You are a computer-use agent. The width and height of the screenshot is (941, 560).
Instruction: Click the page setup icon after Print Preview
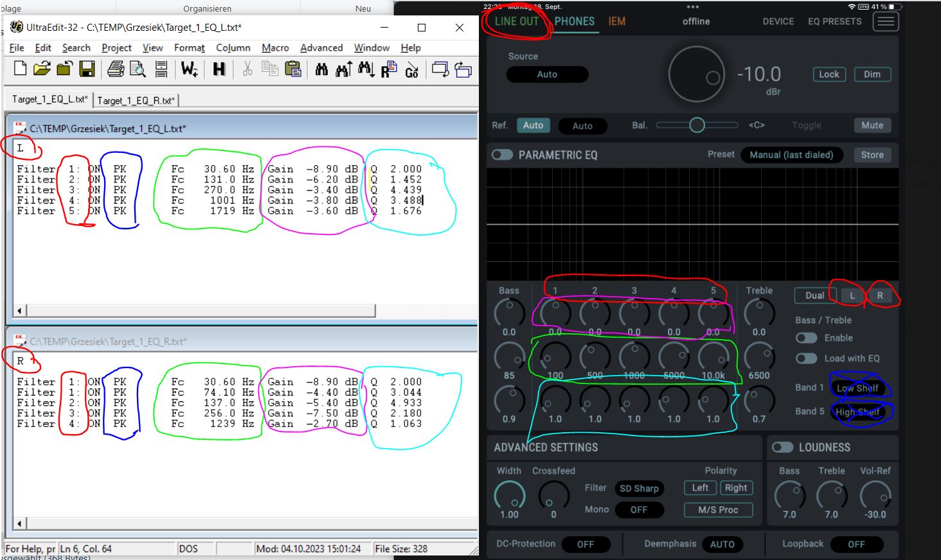(161, 69)
